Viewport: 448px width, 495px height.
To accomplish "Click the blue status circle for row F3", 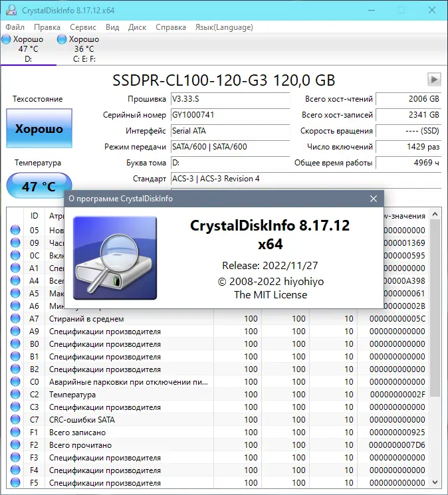I will click(x=15, y=457).
